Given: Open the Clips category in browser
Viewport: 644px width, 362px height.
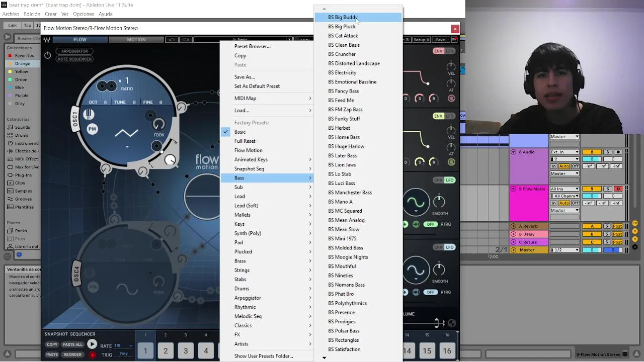Looking at the screenshot, I should [20, 183].
